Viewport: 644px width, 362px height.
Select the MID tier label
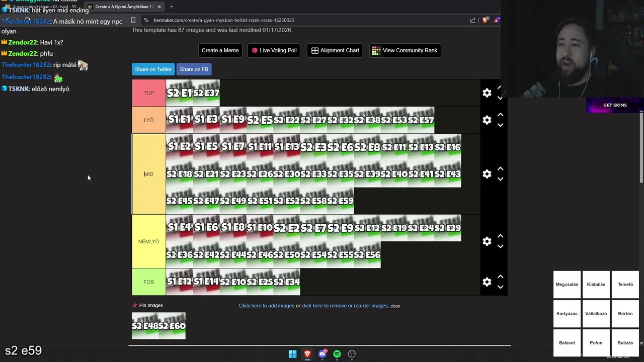click(x=149, y=174)
